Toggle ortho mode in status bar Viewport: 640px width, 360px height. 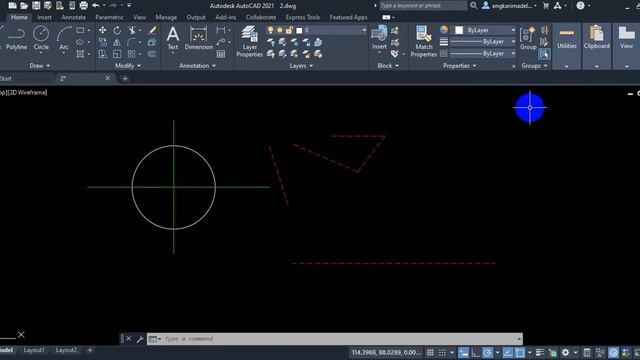(x=475, y=353)
